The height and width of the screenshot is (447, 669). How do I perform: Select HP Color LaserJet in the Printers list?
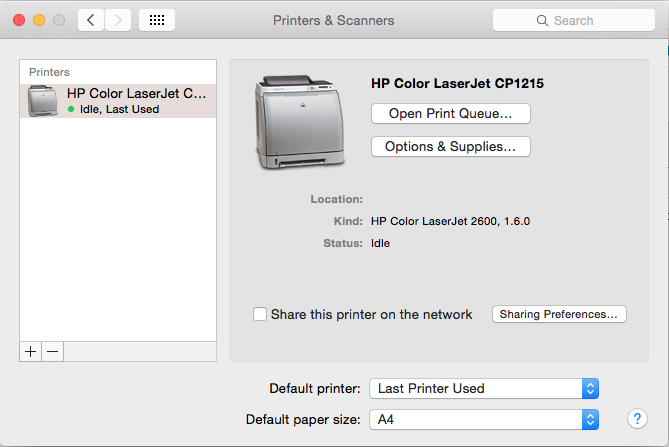pyautogui.click(x=136, y=101)
